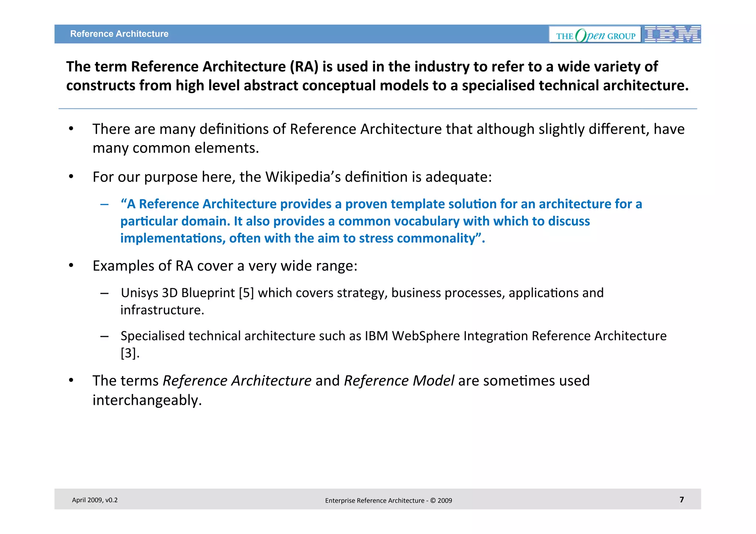Click the bullet about Wikipedia's definition
Viewport: 756px width, 534px height.
292,177
